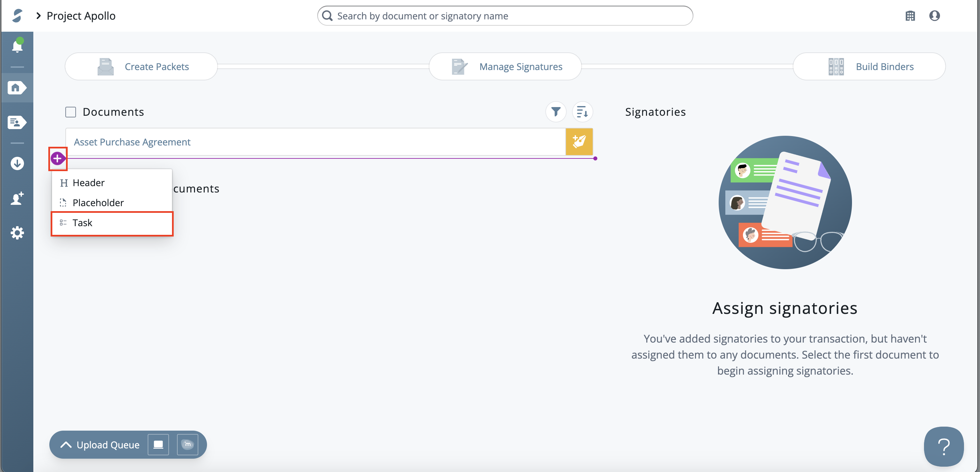Viewport: 980px width, 472px height.
Task: Choose Header from the insert menu
Action: [88, 183]
